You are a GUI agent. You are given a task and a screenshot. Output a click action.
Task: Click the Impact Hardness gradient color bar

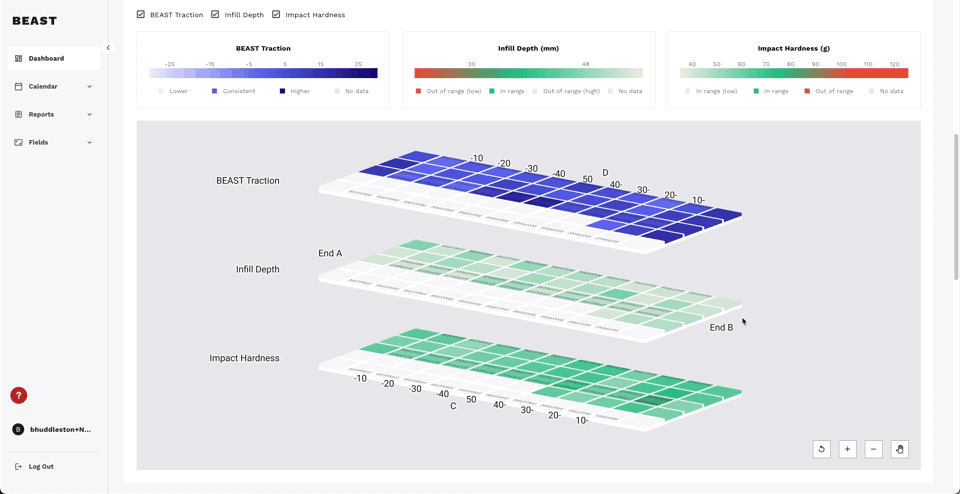(794, 73)
